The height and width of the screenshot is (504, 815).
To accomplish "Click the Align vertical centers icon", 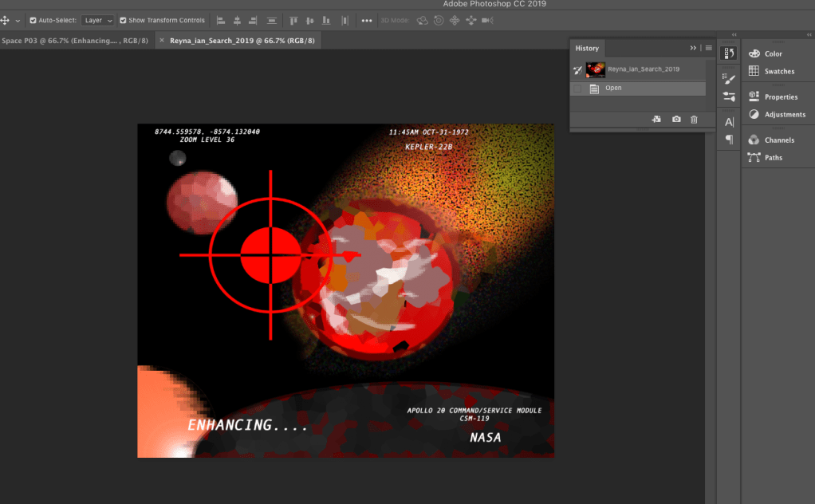I will tap(309, 20).
